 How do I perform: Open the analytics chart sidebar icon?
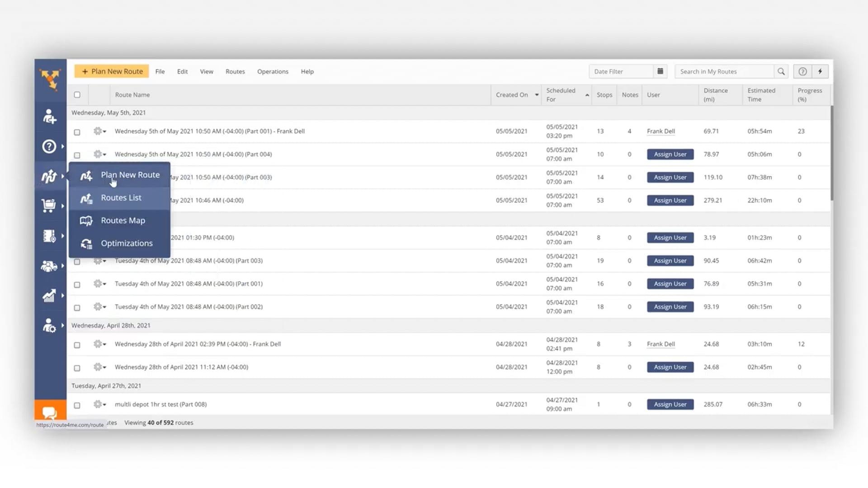tap(49, 296)
